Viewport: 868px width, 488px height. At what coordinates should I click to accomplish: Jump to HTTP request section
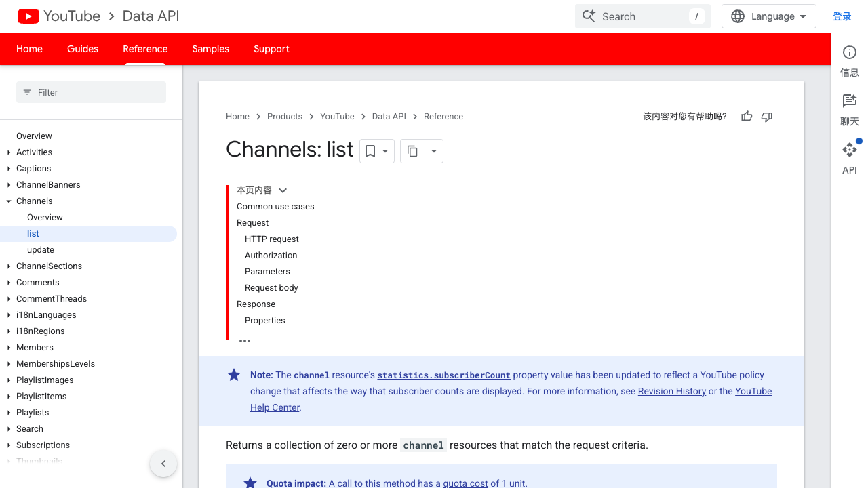(x=271, y=239)
